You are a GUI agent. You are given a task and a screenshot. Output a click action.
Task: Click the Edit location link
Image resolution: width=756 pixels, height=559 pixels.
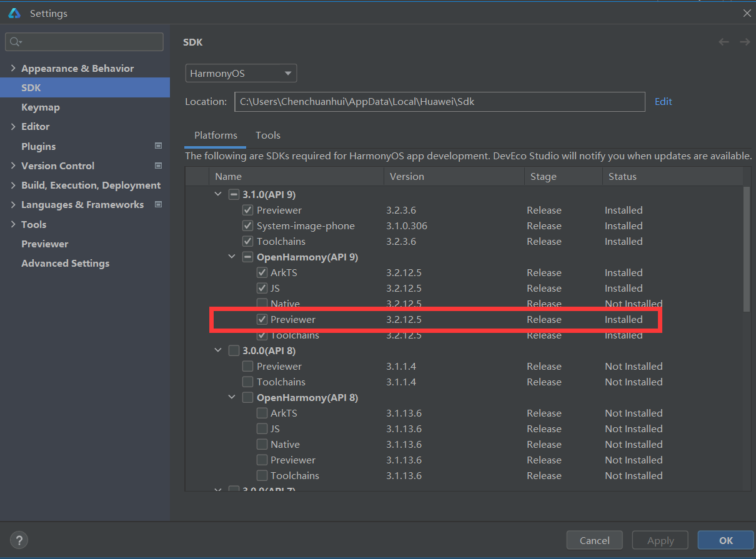click(664, 101)
